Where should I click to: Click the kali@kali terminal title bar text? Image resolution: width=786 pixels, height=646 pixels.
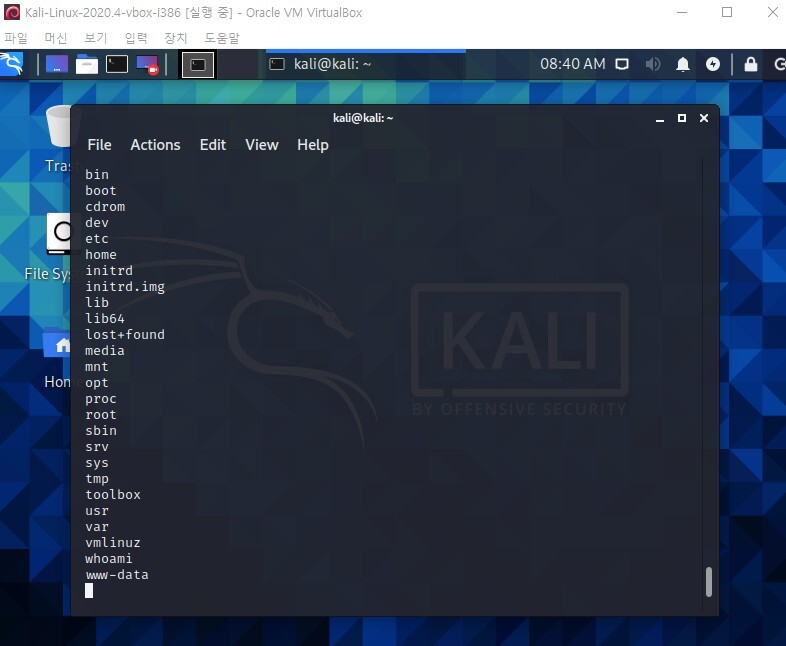point(363,118)
